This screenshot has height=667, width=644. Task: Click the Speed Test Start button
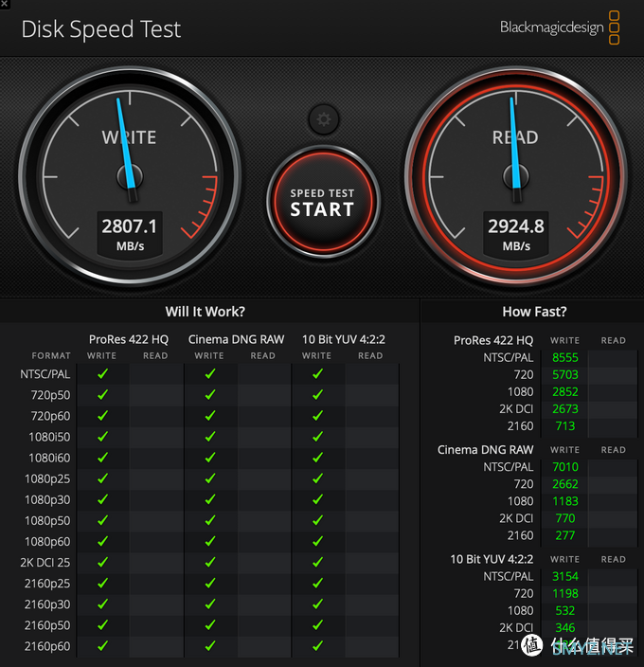[323, 202]
